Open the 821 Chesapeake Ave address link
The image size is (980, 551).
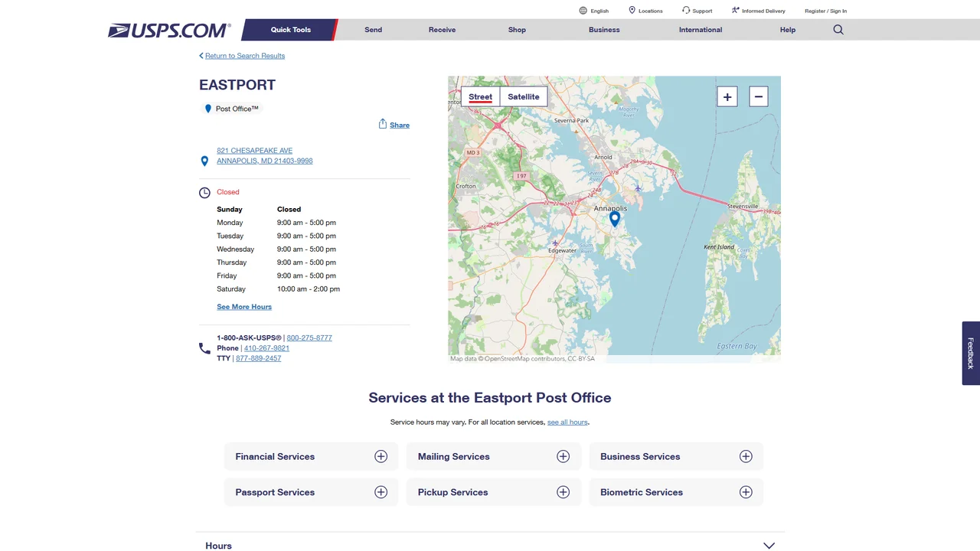tap(265, 156)
